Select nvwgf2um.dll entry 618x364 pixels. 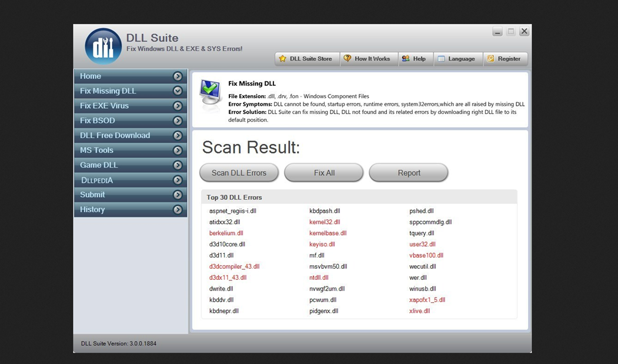coord(327,289)
